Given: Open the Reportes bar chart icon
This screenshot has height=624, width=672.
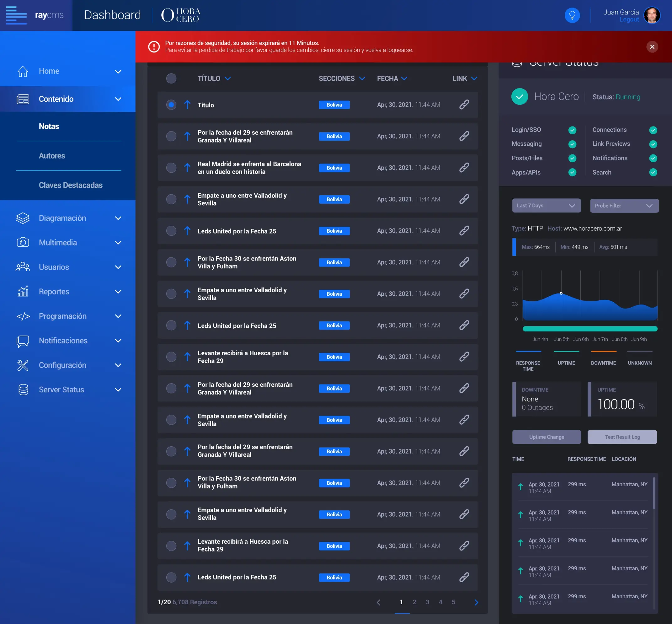Looking at the screenshot, I should [23, 291].
